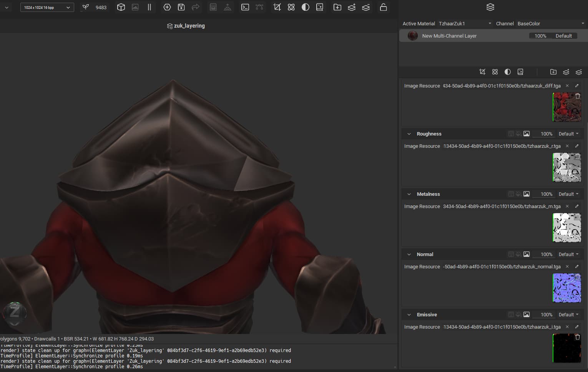Screen dimensions: 588x372
Task: Toggle the square icon in the Metalness row
Action: click(511, 194)
